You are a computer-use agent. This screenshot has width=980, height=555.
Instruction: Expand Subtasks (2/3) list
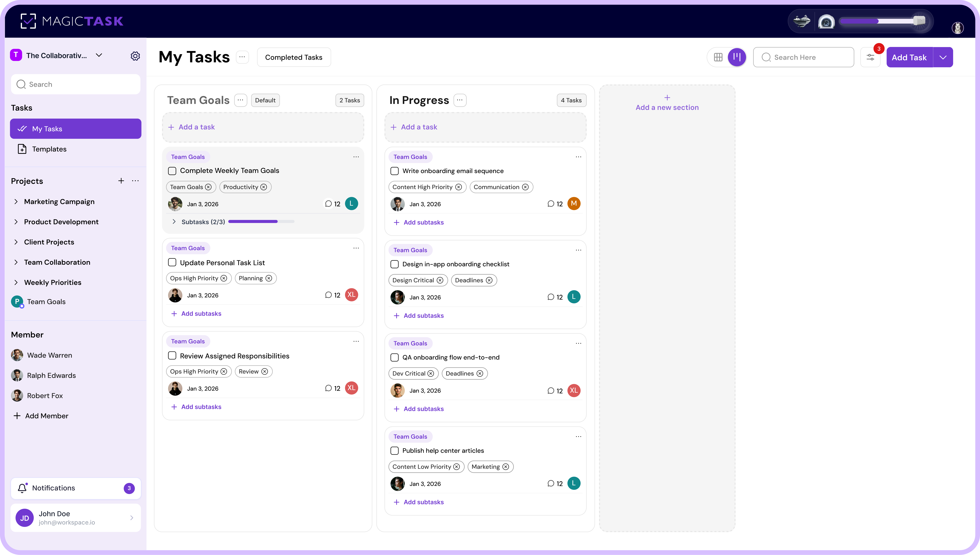[174, 221]
